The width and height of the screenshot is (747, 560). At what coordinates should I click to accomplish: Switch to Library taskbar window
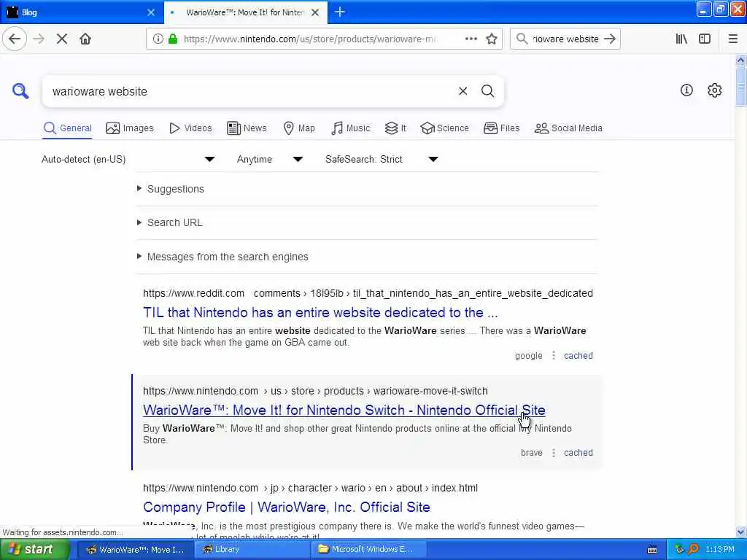(252, 550)
